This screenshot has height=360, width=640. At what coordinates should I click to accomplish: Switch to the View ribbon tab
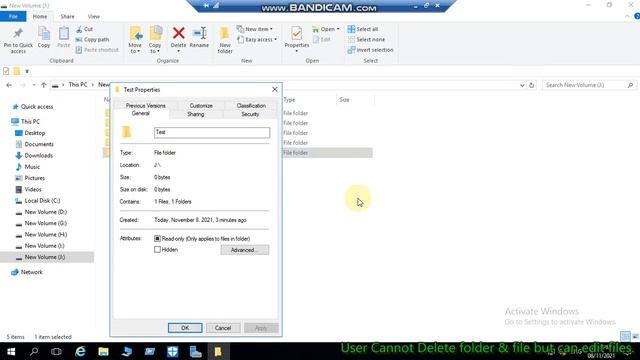point(93,17)
